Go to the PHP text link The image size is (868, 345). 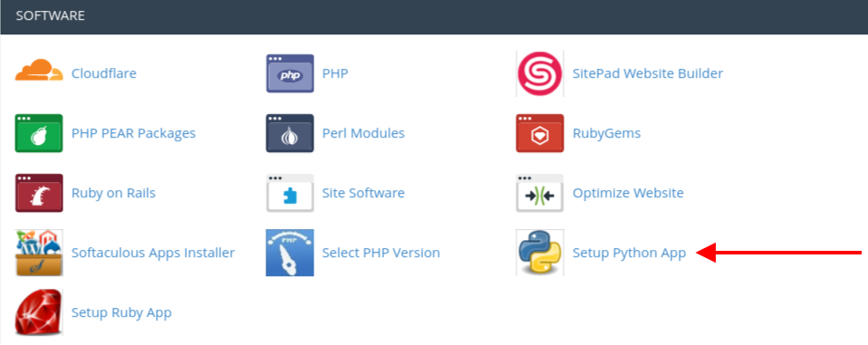point(335,73)
